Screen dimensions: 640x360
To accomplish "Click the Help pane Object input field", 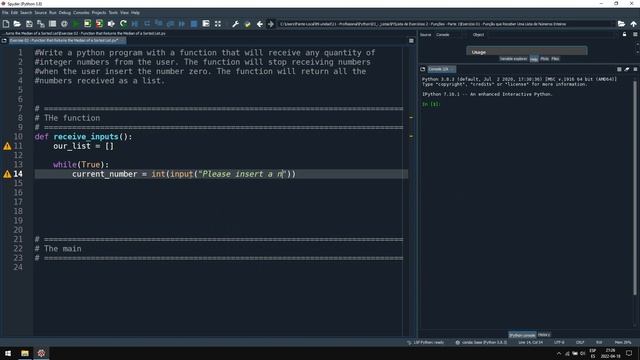I will click(x=551, y=35).
